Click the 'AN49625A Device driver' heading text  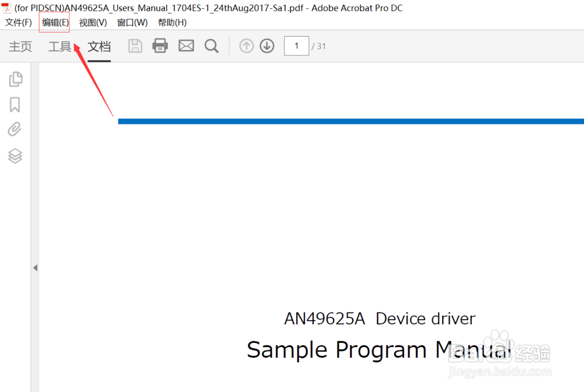(x=380, y=319)
